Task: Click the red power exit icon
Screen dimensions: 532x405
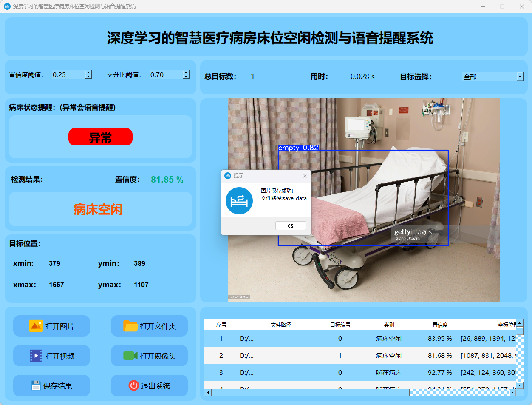Action: [134, 385]
